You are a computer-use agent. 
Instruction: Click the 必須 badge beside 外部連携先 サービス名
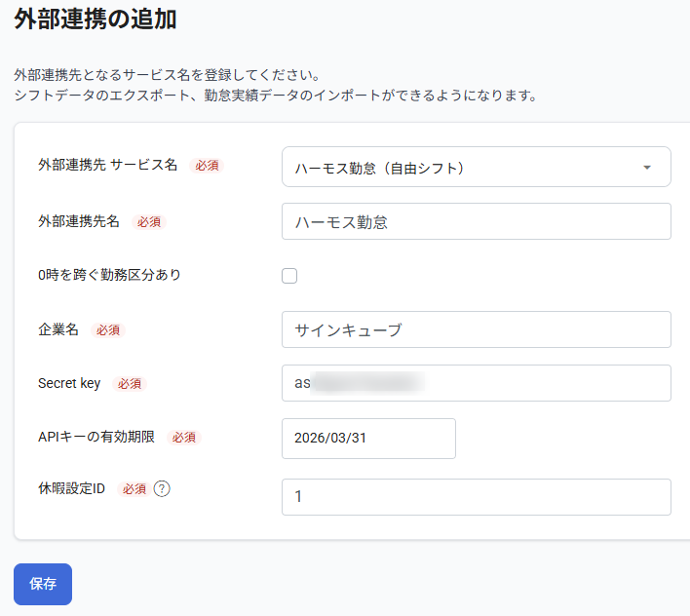207,166
